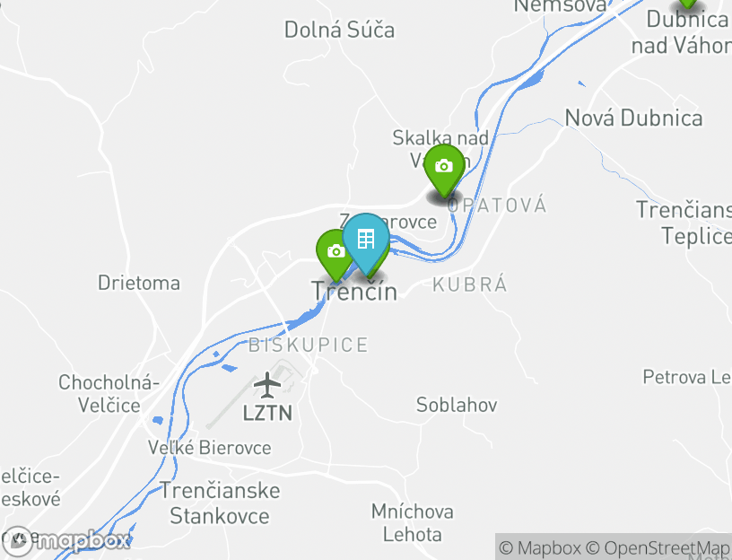732x560 pixels.
Task: Click the Veľké Bierovce label
Action: point(210,448)
